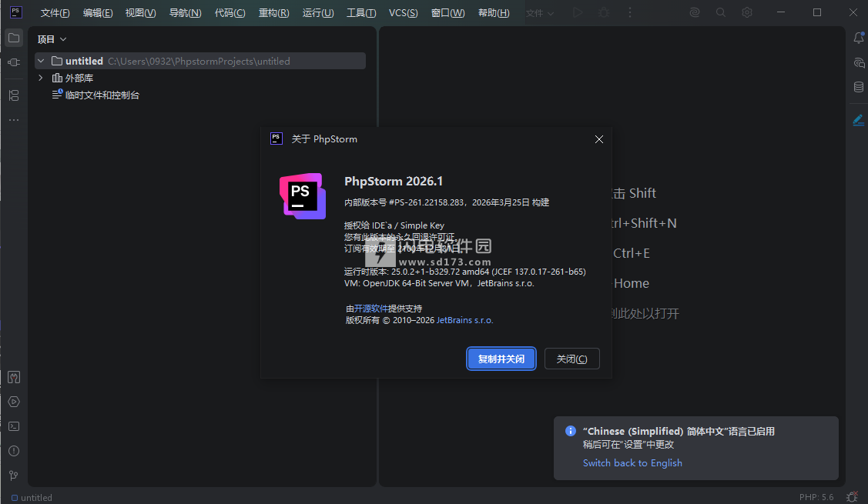The width and height of the screenshot is (868, 504).
Task: Open the AI chat assistant panel
Action: 858,62
